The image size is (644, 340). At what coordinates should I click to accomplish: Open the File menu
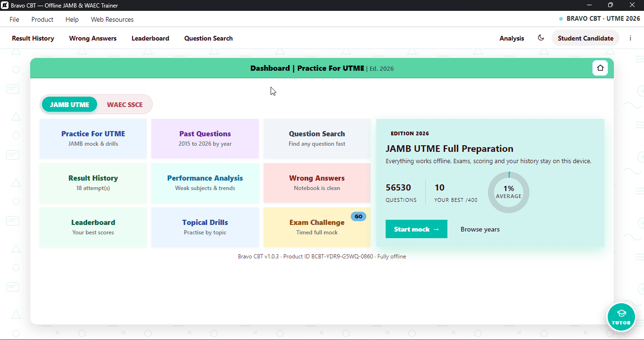pyautogui.click(x=14, y=19)
